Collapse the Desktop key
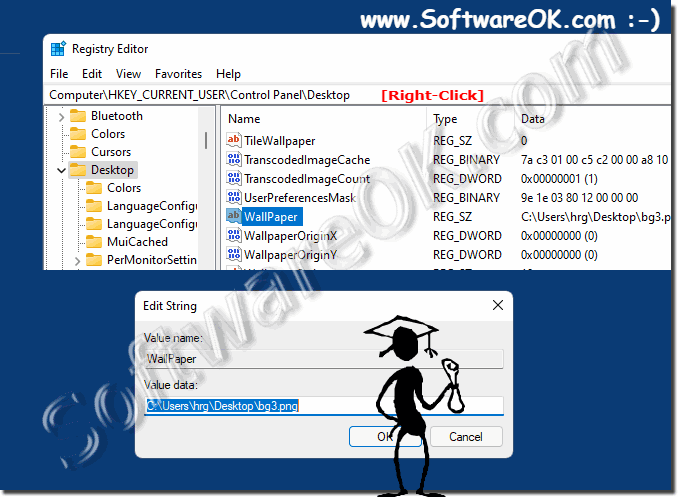The height and width of the screenshot is (497, 678). pos(61,170)
